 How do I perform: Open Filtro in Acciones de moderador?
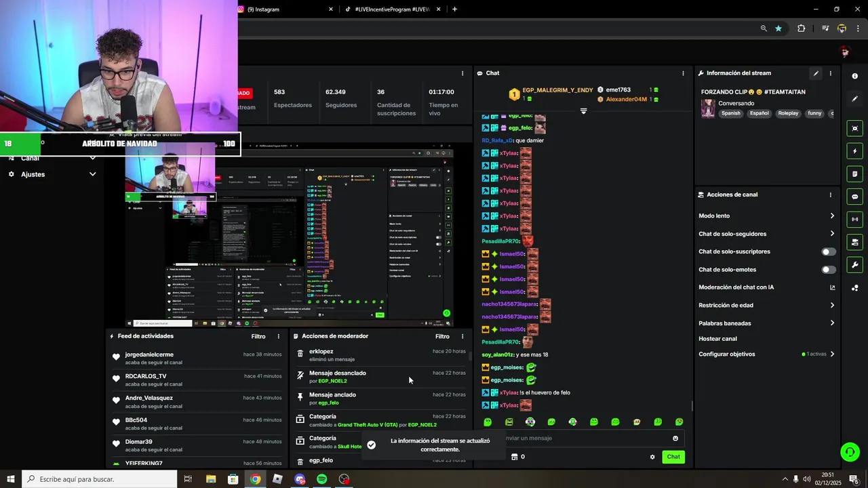pyautogui.click(x=442, y=336)
